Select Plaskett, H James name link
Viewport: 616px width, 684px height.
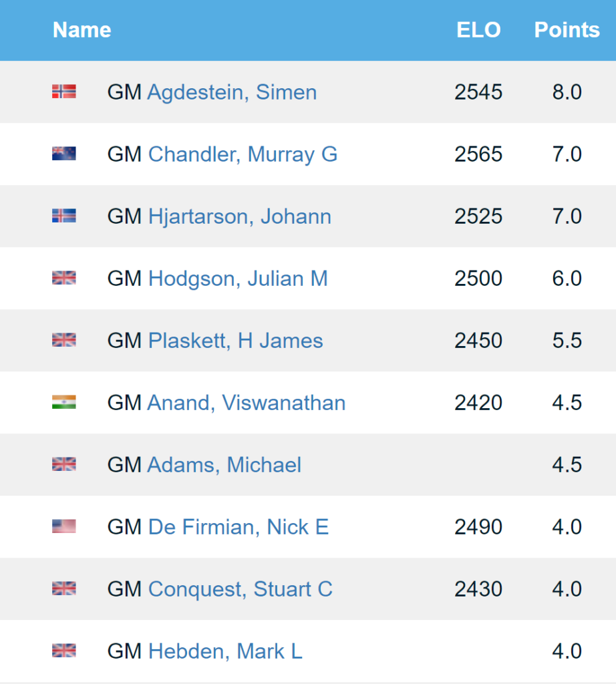[235, 341]
